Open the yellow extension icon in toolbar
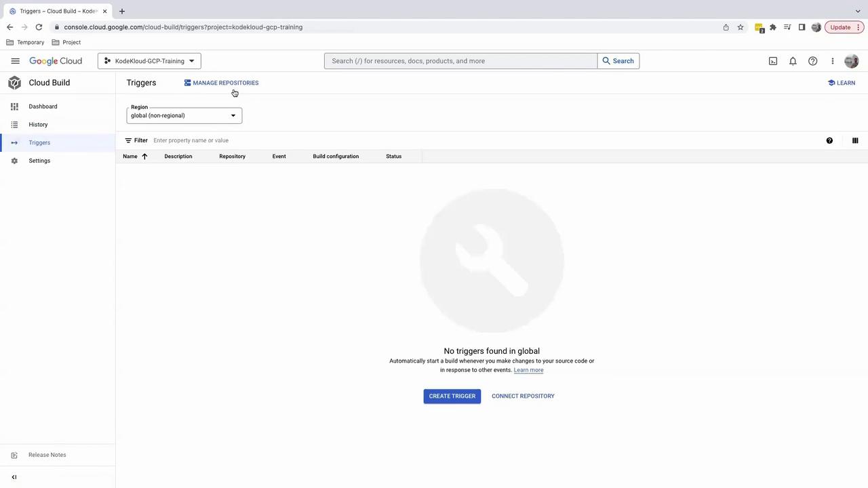This screenshot has width=868, height=488. tap(759, 28)
